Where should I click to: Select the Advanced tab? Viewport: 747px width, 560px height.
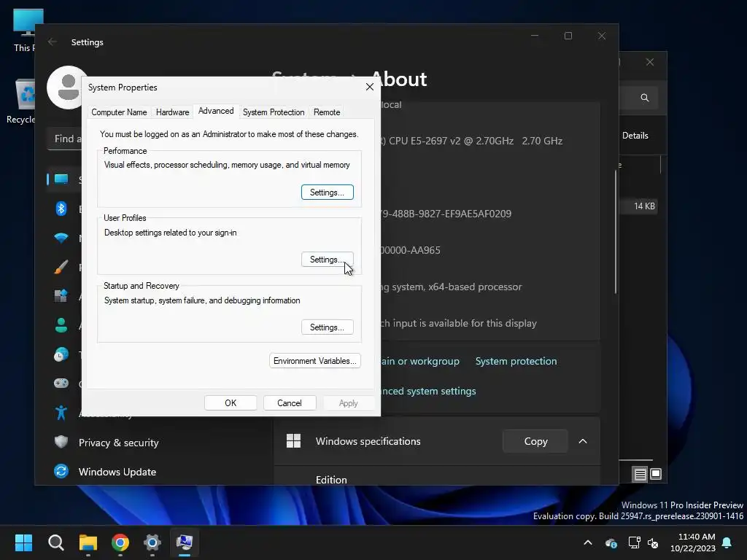pos(216,111)
